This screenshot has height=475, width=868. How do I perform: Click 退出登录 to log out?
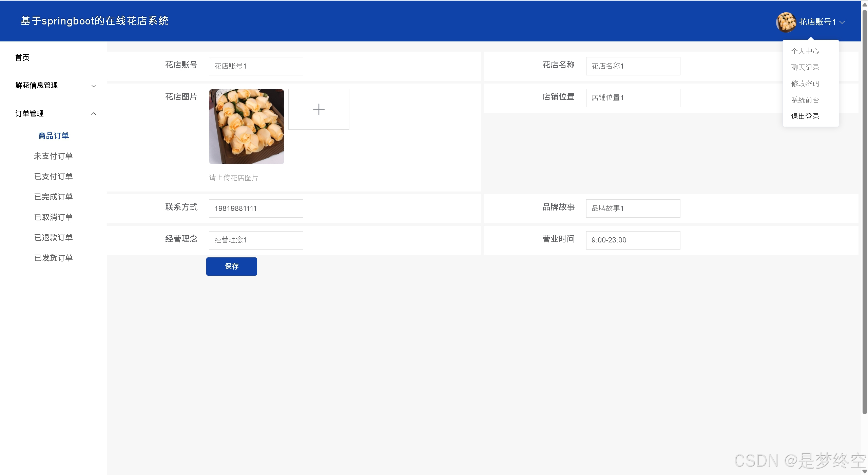(x=806, y=116)
